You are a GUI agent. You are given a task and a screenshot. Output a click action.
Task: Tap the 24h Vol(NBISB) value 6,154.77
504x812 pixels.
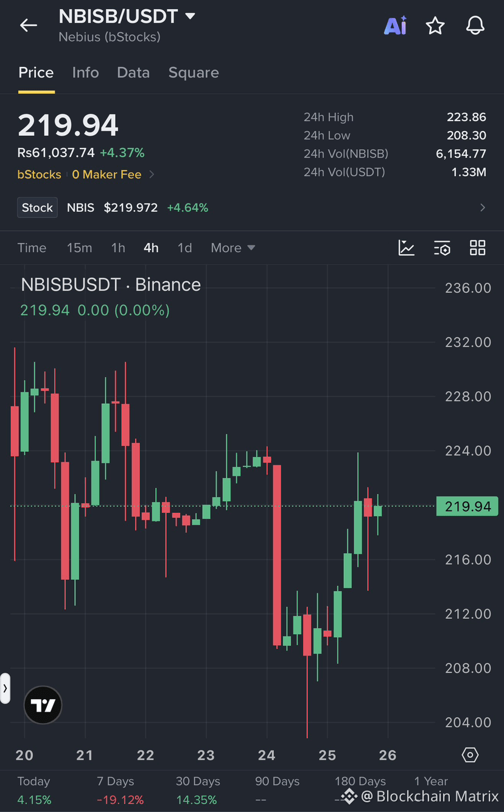point(461,154)
